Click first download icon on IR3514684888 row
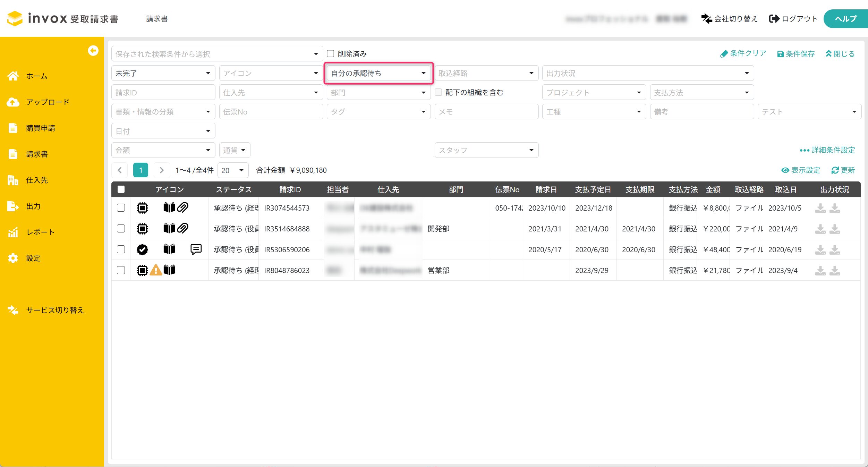 (x=820, y=229)
